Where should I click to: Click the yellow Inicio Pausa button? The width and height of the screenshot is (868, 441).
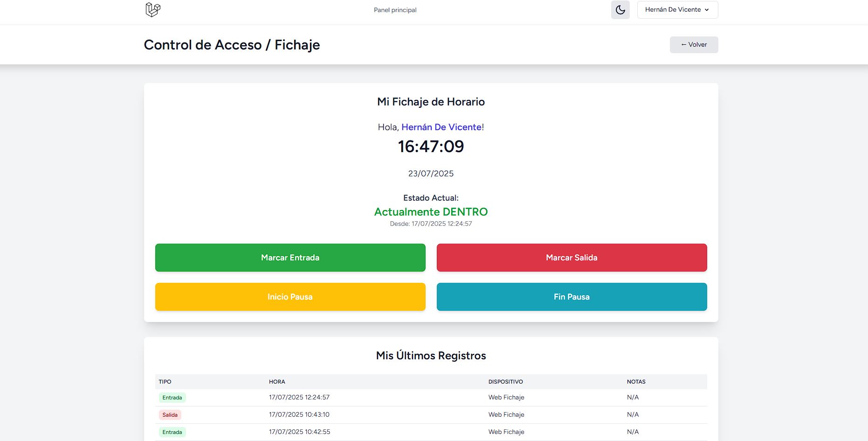click(x=290, y=297)
